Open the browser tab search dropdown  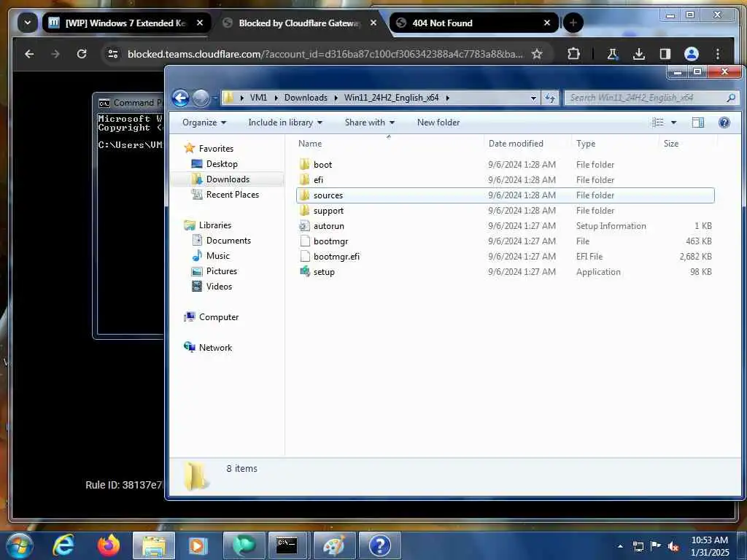pyautogui.click(x=28, y=23)
